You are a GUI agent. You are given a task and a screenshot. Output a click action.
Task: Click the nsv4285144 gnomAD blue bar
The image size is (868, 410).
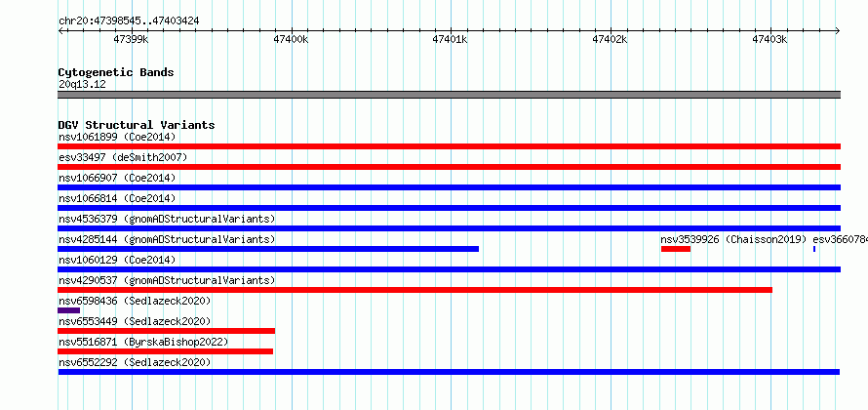click(x=268, y=249)
